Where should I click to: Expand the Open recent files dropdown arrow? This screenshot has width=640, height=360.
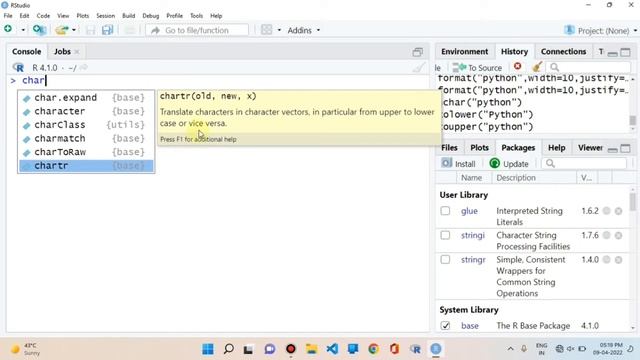click(73, 30)
